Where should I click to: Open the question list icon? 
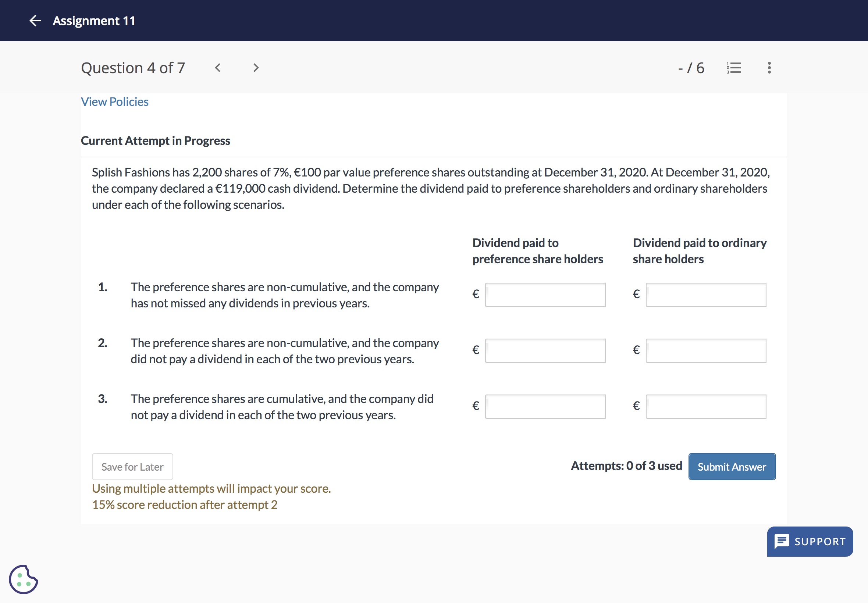[733, 68]
